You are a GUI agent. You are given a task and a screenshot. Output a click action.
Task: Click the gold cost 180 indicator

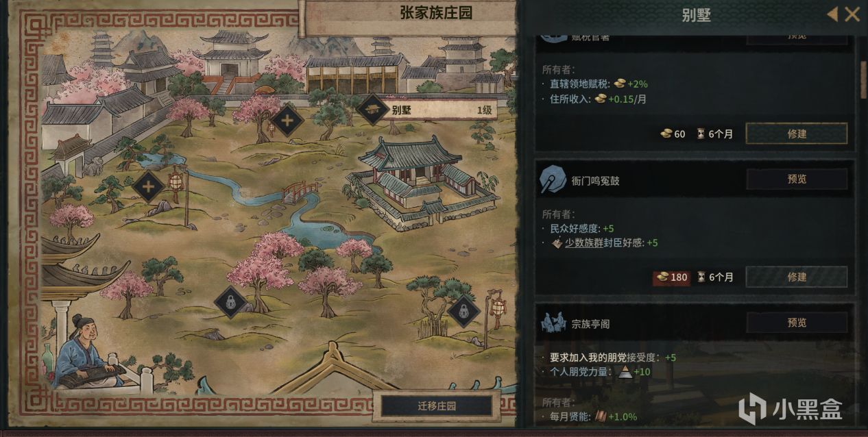pos(671,277)
